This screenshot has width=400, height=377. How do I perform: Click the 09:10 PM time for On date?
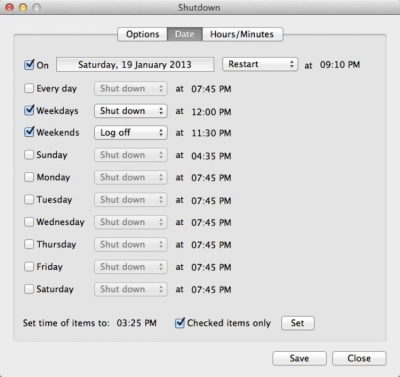point(340,65)
